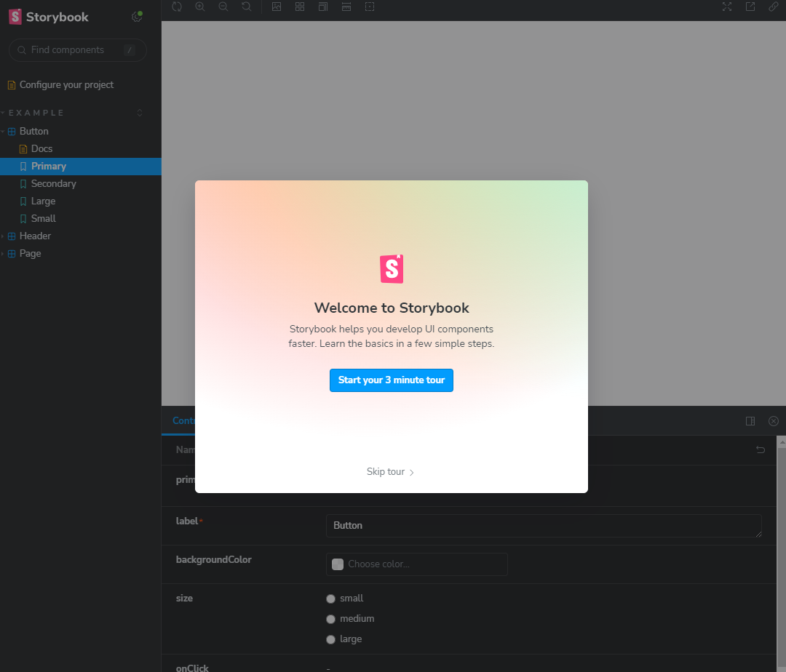This screenshot has height=672, width=786.
Task: Change the preview background
Action: 277,7
